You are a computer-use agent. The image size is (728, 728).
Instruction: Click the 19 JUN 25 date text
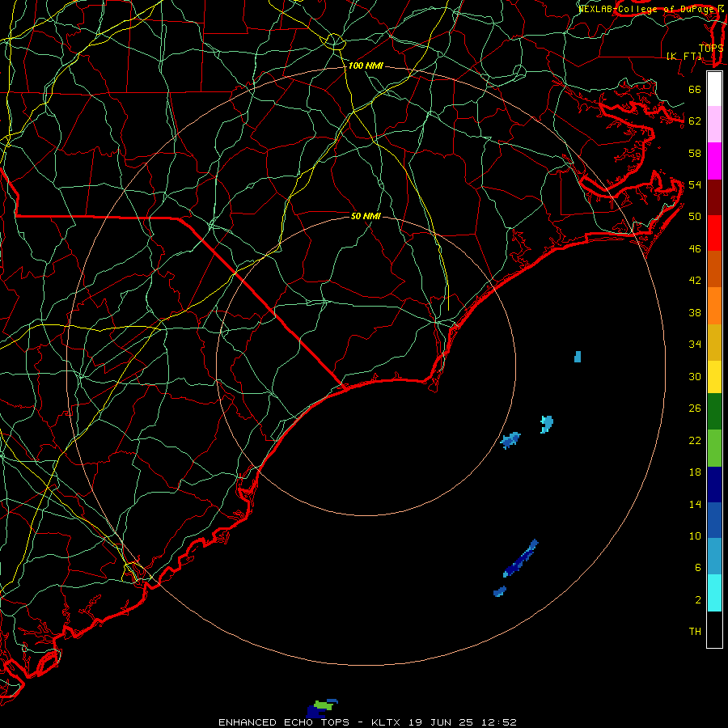tap(441, 722)
